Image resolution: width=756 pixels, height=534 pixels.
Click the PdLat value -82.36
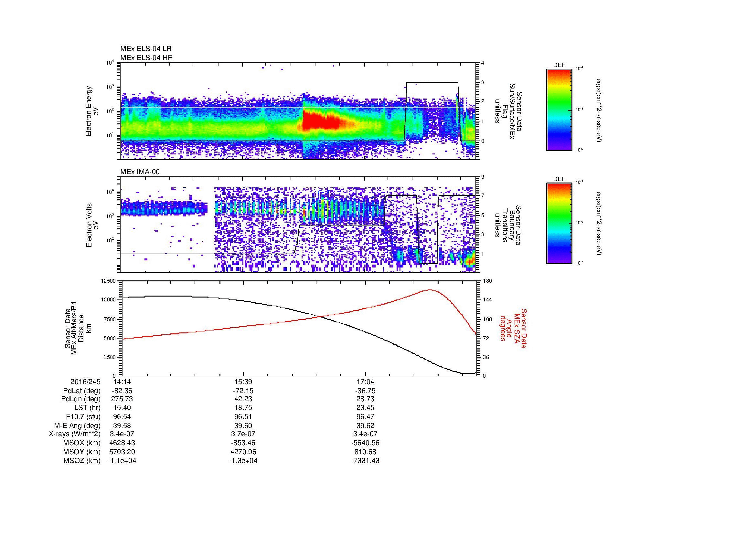coord(122,391)
